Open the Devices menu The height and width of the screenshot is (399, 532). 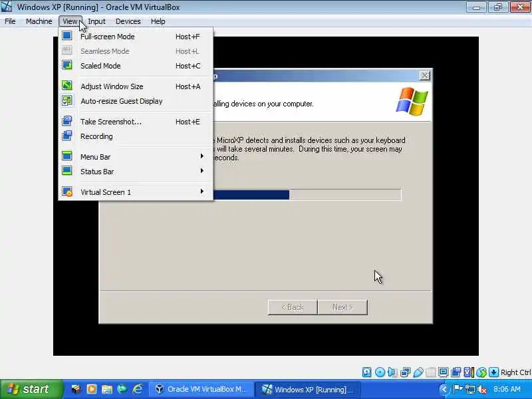click(128, 21)
